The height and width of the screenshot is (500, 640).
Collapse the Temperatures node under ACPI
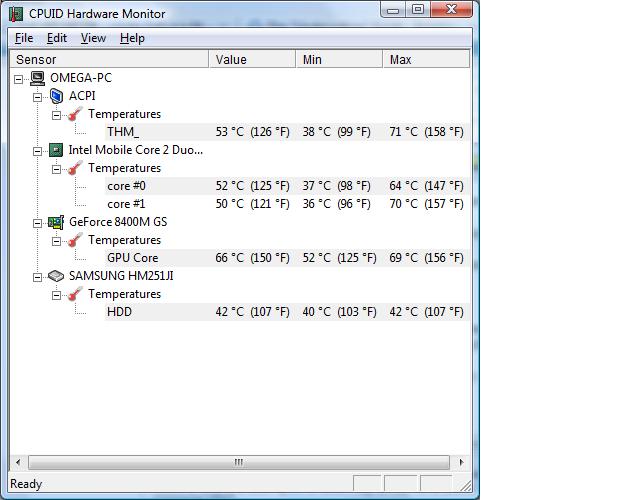tap(56, 115)
